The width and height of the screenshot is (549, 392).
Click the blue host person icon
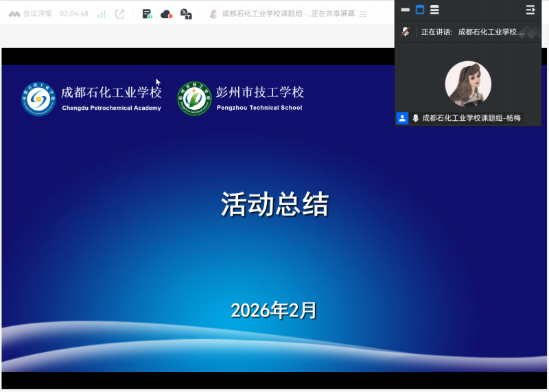tap(402, 118)
